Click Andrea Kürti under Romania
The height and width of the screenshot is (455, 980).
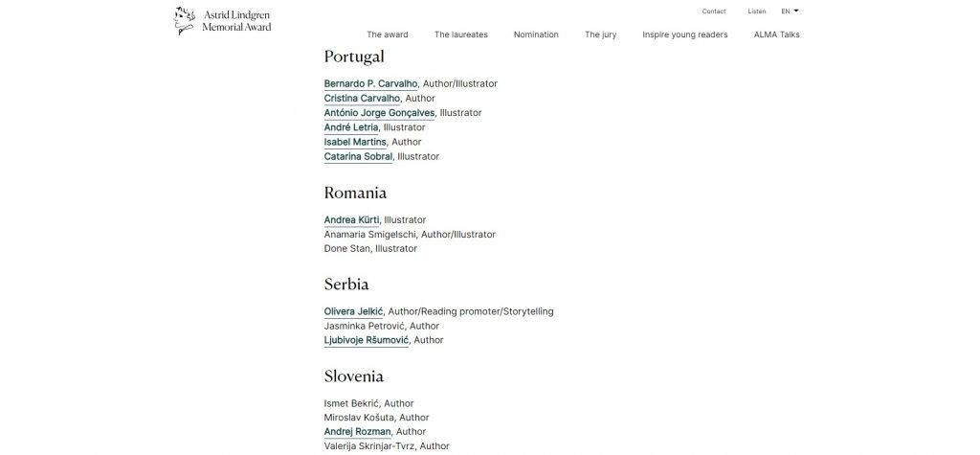coord(351,219)
